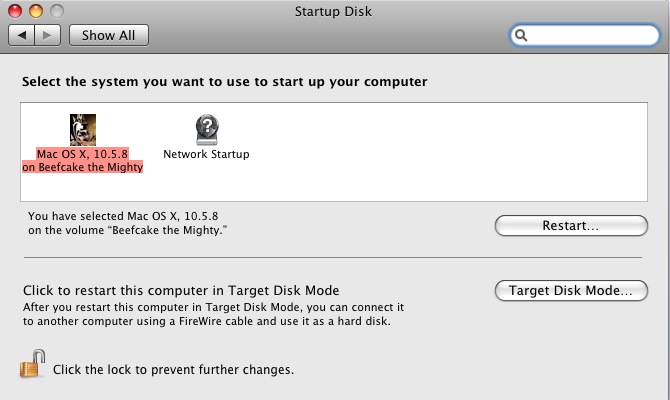Click "Click the lock to prevent further changes" text
670x400 pixels.
tap(173, 369)
